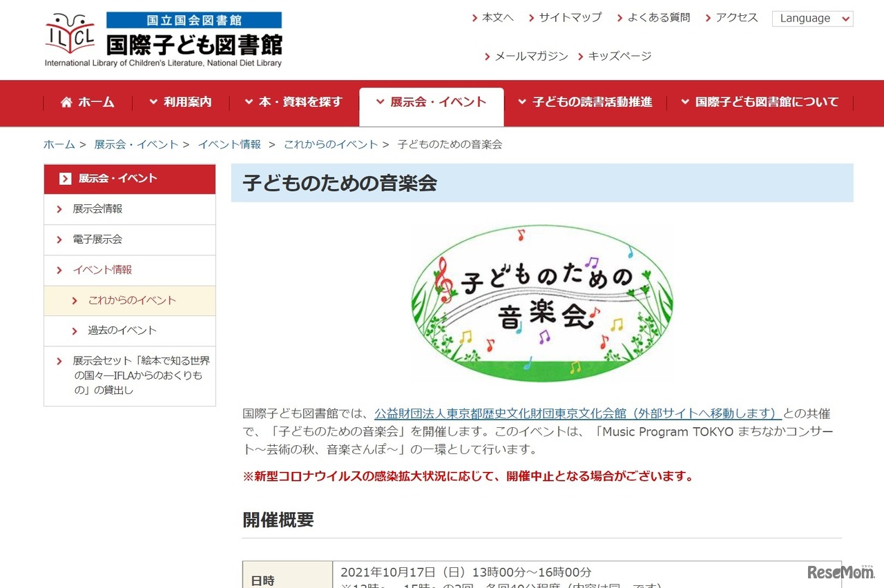Click the arrow icon beside アクセス

pos(707,18)
